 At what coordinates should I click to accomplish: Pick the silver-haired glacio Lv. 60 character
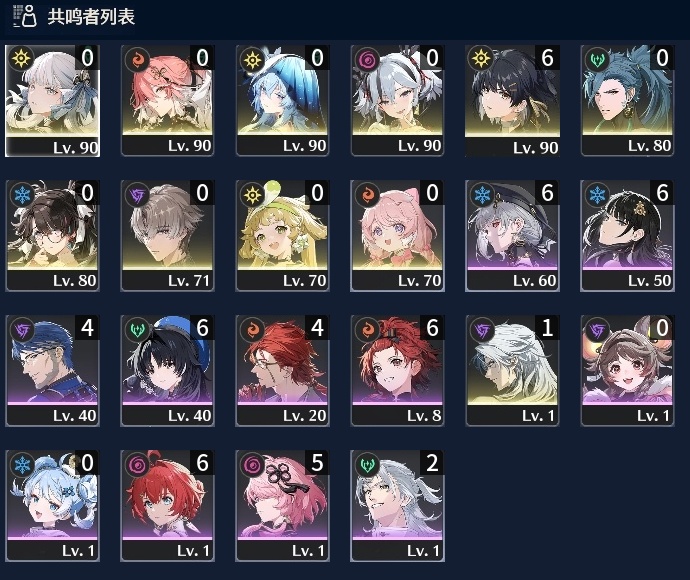point(512,236)
